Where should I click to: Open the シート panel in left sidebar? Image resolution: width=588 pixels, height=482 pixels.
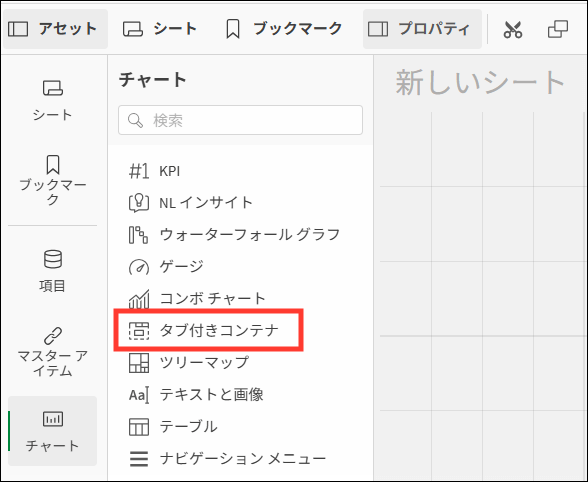[x=52, y=100]
